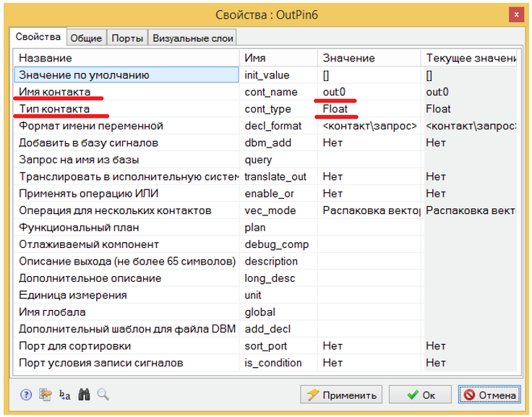Select the 'Тип контакта' property name
The width and height of the screenshot is (532, 417).
(126, 109)
